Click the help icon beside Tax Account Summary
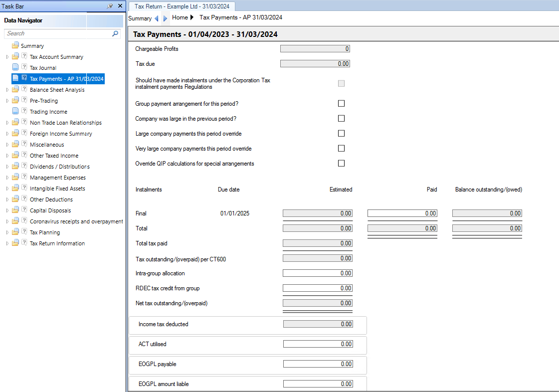 click(x=24, y=56)
